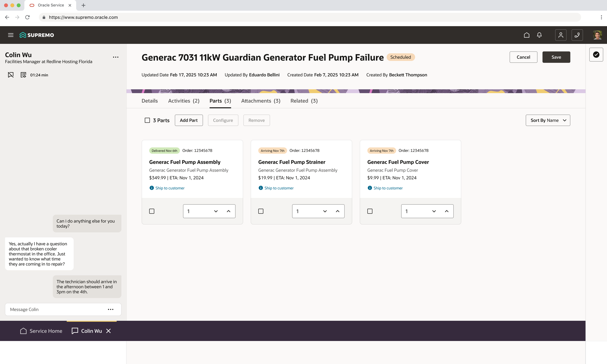Click the contact person icon in header
The image size is (607, 364).
tap(561, 35)
